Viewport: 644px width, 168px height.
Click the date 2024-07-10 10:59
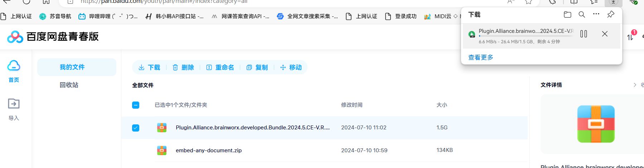pos(364,150)
